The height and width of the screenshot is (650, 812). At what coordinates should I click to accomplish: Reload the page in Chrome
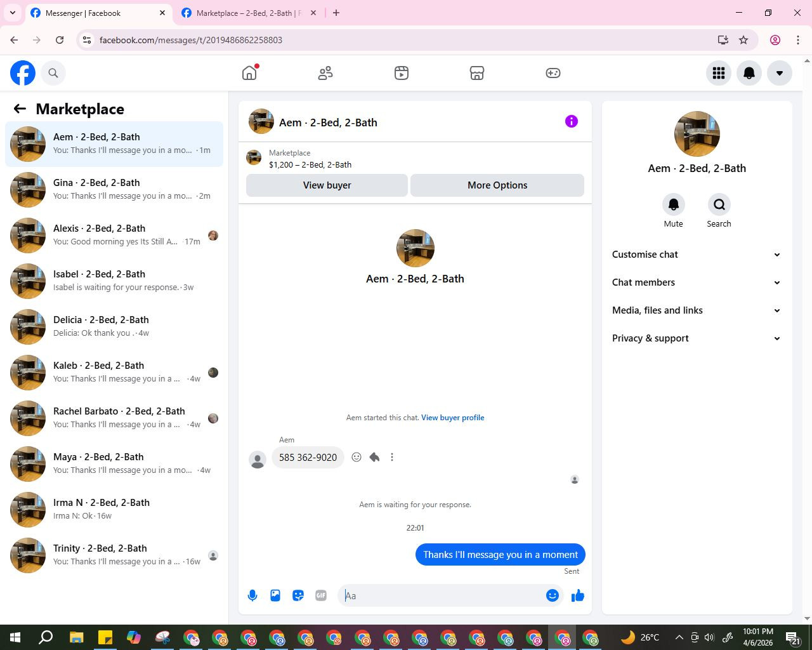(60, 40)
